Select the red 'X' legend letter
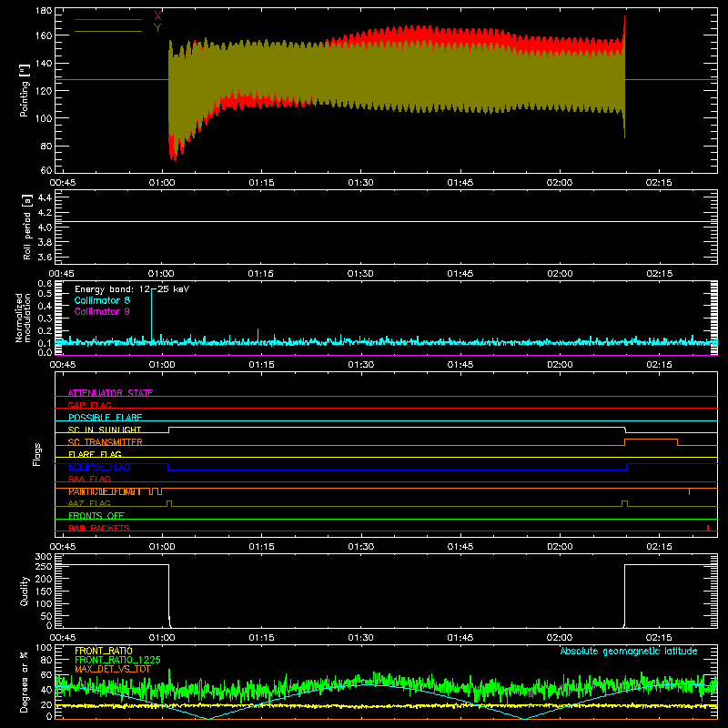The image size is (728, 728). tap(157, 16)
